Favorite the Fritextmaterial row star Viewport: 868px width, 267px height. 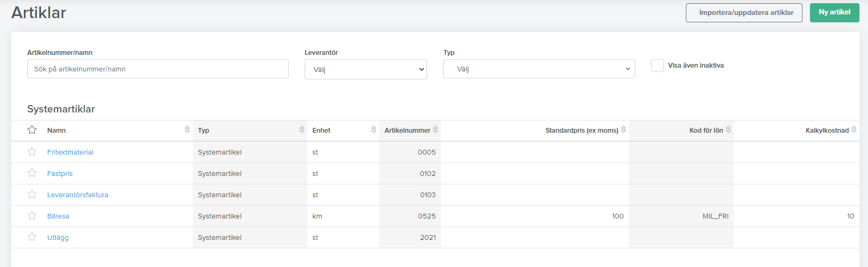click(32, 151)
